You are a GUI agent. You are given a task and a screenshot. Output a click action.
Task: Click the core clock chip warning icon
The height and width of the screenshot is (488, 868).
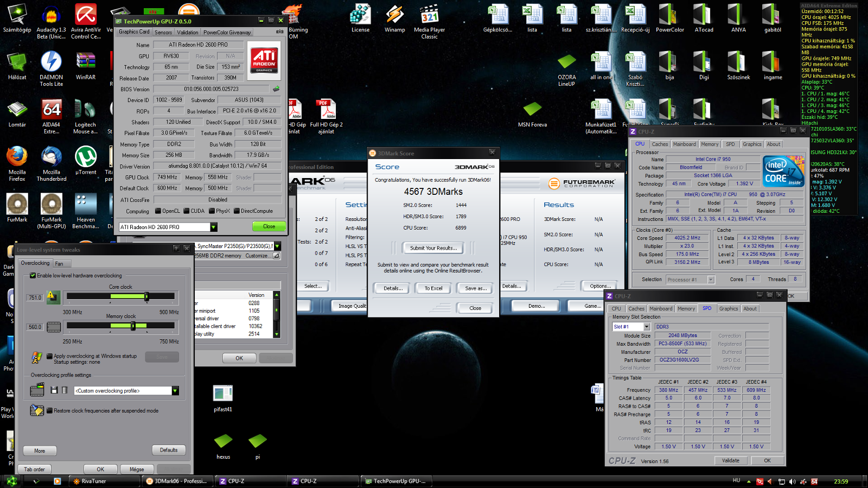[53, 297]
